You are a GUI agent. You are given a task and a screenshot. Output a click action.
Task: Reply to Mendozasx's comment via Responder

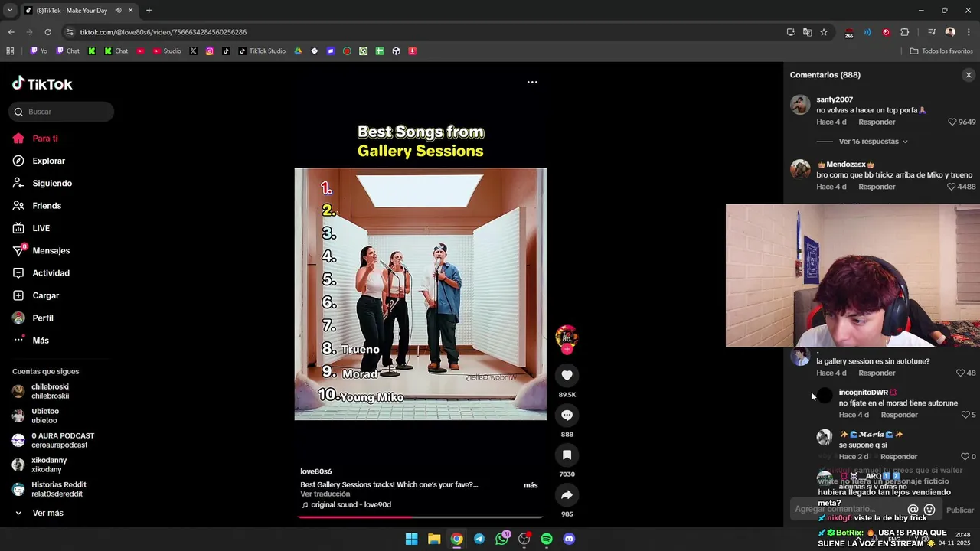tap(877, 187)
